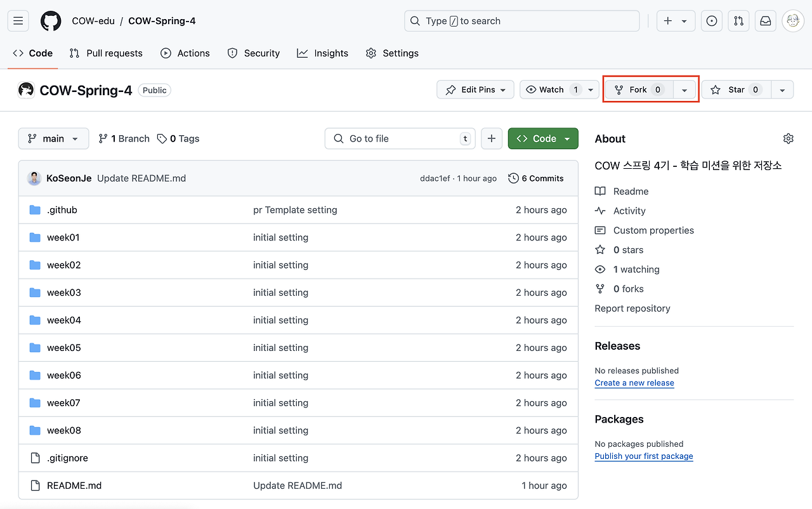Open the Releases heading link

617,346
